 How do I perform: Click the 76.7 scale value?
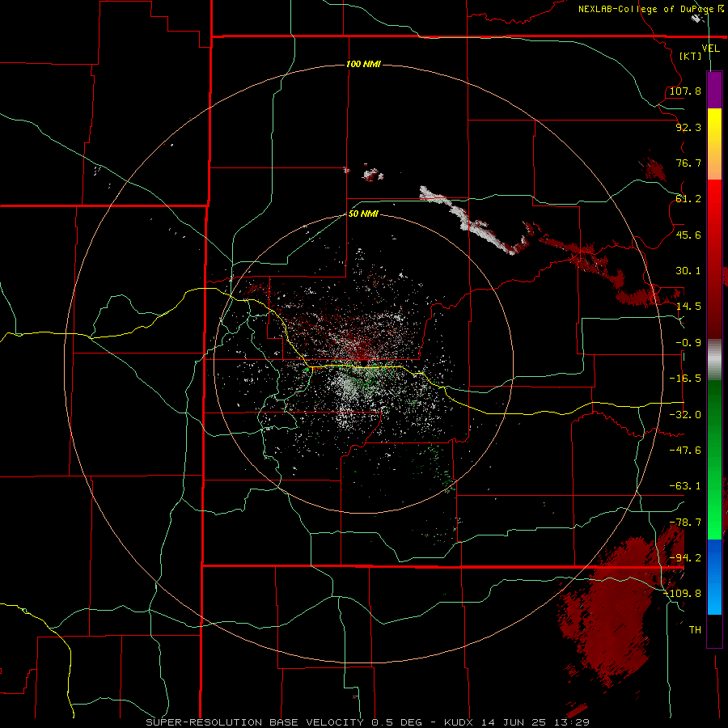coord(688,163)
